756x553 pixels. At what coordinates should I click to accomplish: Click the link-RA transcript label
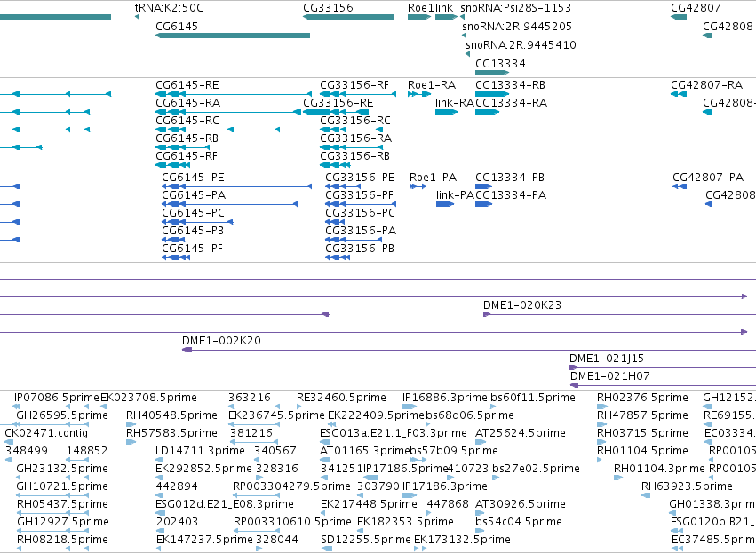[x=455, y=103]
